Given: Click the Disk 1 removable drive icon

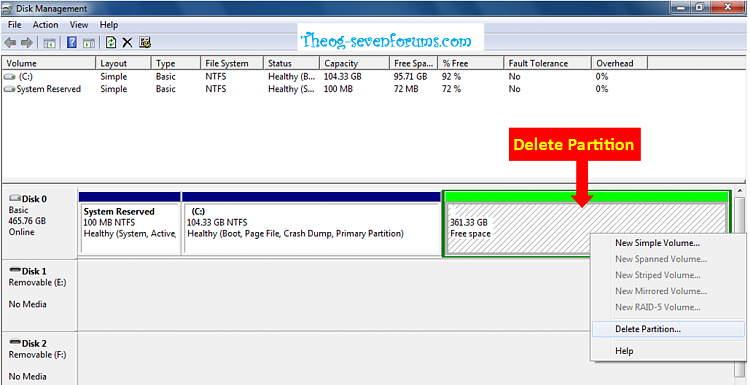Looking at the screenshot, I should (x=15, y=271).
